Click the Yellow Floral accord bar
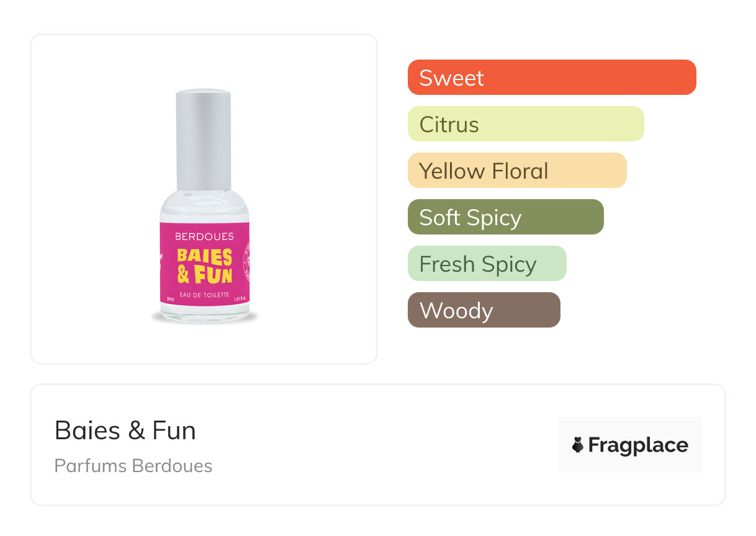The height and width of the screenshot is (536, 756). tap(516, 171)
